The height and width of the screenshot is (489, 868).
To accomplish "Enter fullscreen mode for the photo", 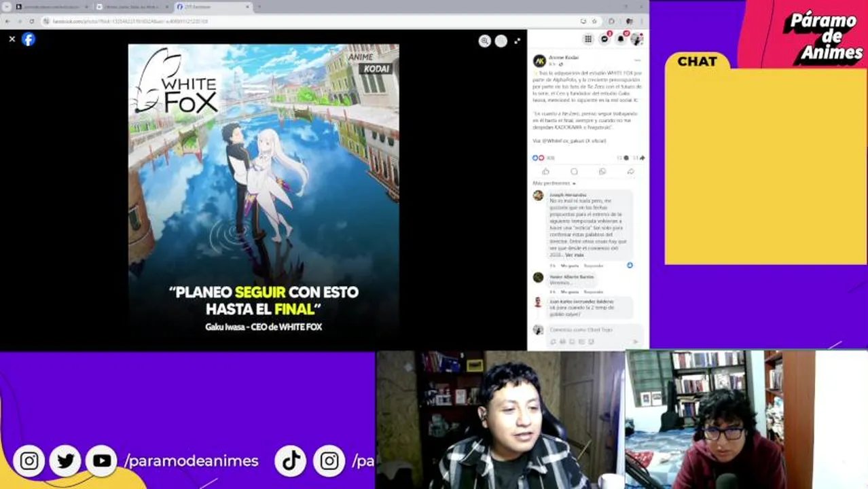I will (517, 41).
